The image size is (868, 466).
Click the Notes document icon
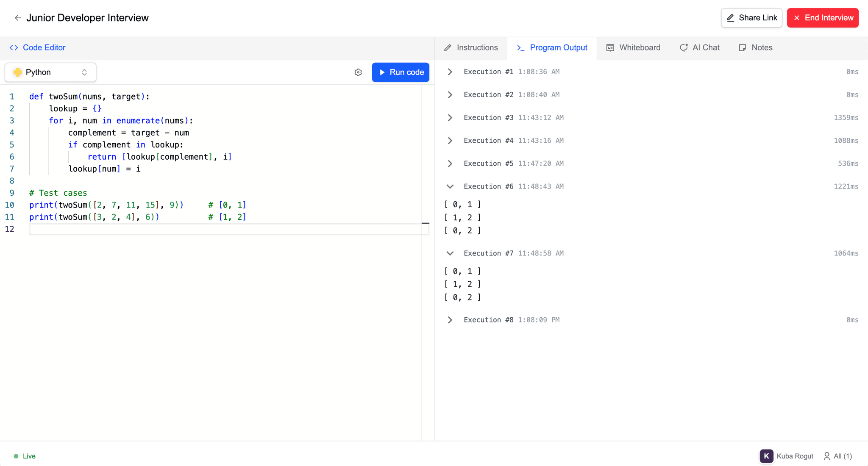742,47
